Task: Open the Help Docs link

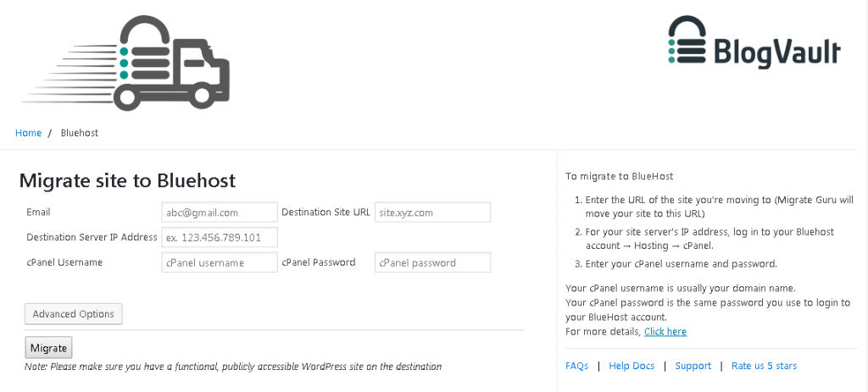Action: (632, 366)
